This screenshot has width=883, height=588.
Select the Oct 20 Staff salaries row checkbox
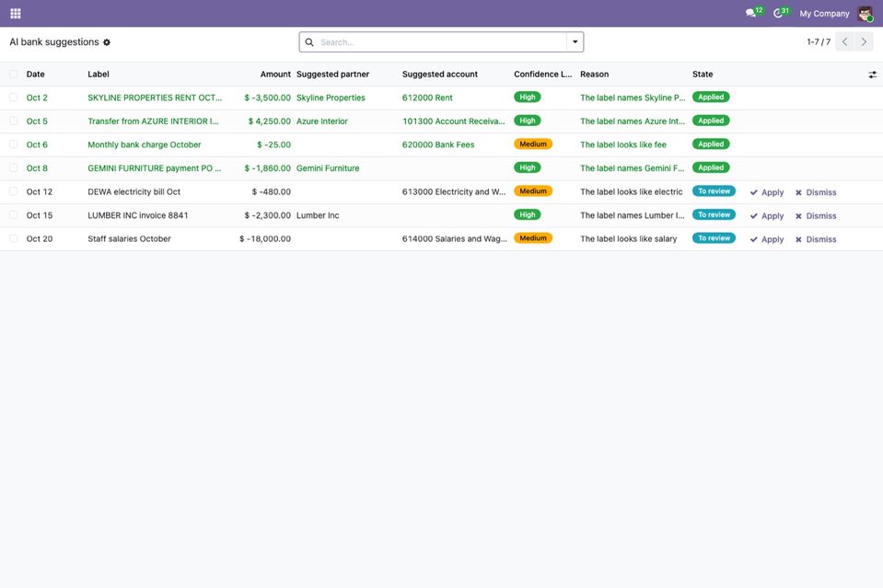14,238
